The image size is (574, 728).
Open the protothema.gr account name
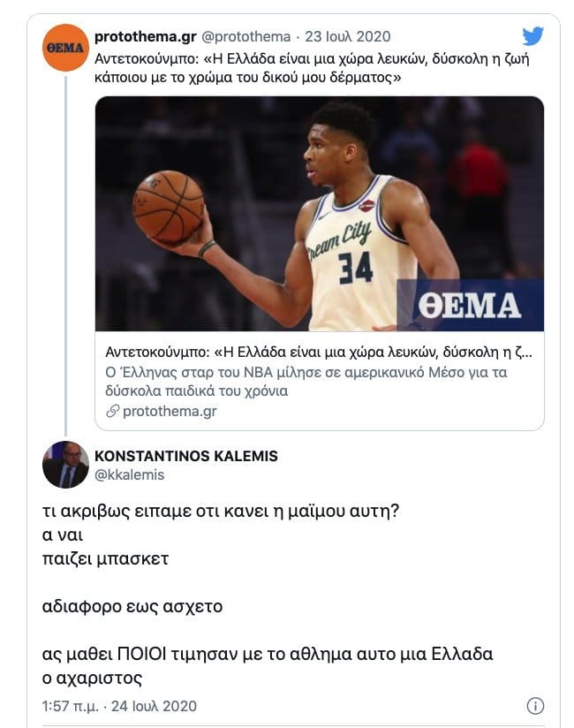tap(146, 36)
